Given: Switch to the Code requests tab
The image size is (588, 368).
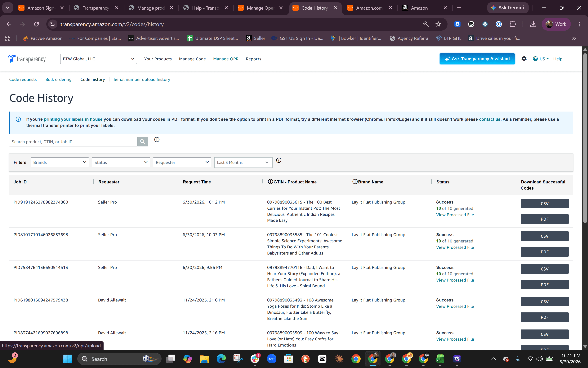Looking at the screenshot, I should [23, 79].
